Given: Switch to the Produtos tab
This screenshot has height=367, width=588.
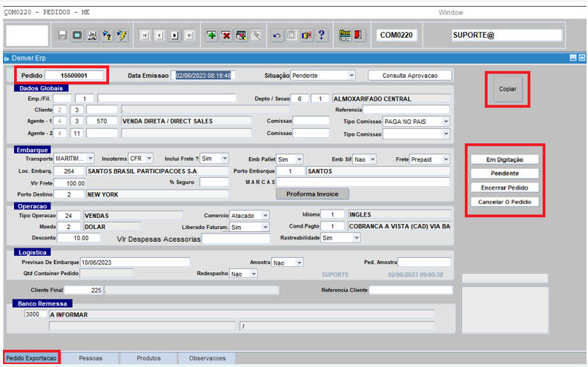Looking at the screenshot, I should click(148, 358).
